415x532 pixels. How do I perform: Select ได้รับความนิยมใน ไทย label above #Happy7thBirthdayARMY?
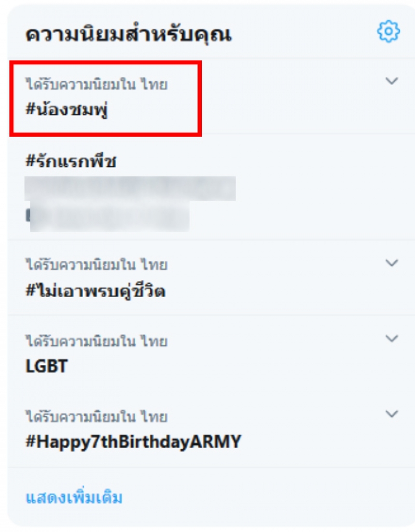click(x=96, y=416)
